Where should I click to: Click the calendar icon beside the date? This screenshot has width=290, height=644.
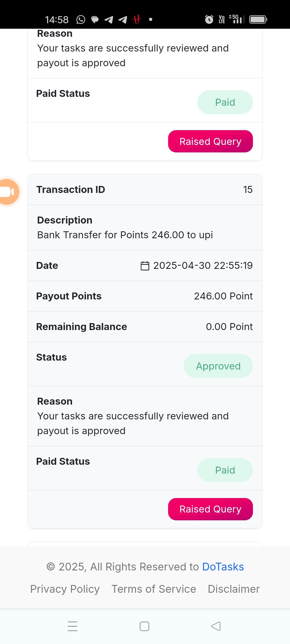pyautogui.click(x=145, y=266)
